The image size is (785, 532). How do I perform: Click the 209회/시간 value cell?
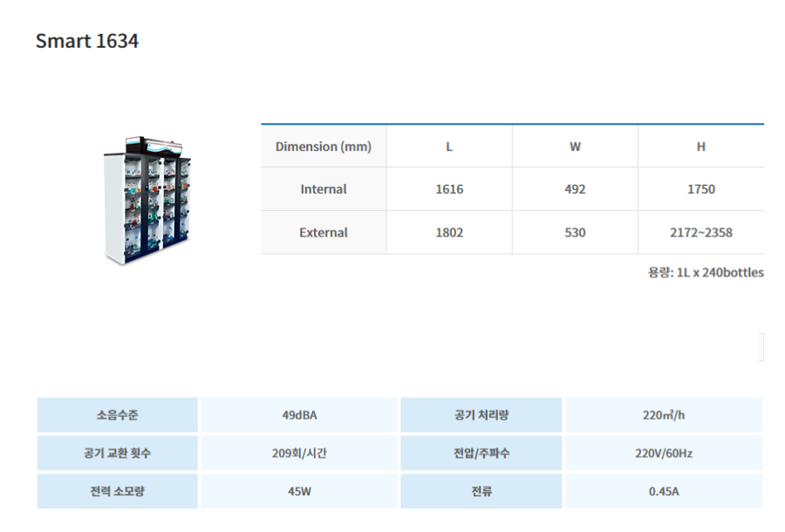pos(299,454)
